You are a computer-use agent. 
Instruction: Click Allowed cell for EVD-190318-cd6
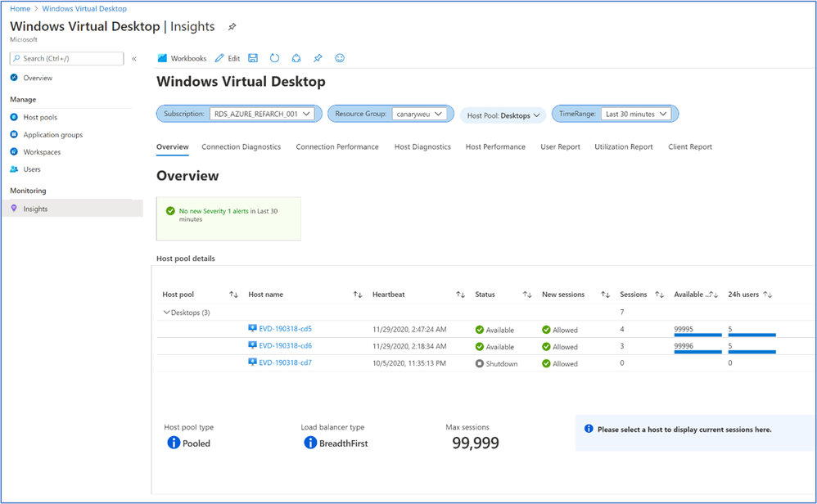560,347
